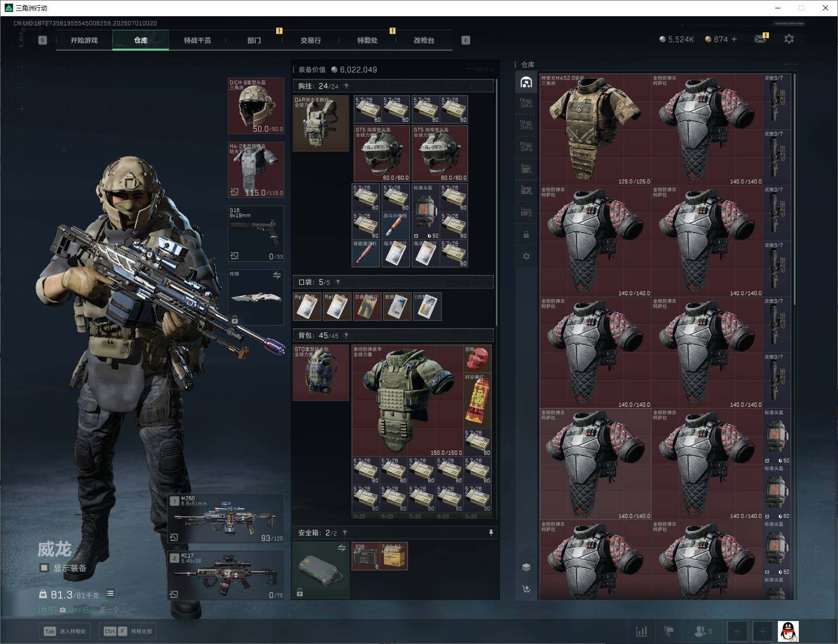Toggle 显示装备 checkbox
Viewport: 838px width, 644px height.
pyautogui.click(x=44, y=568)
